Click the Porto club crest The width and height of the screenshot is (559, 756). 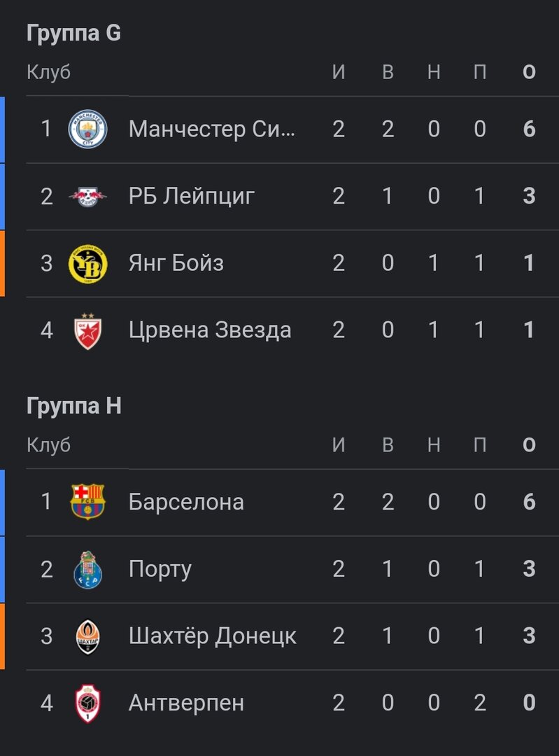click(87, 569)
